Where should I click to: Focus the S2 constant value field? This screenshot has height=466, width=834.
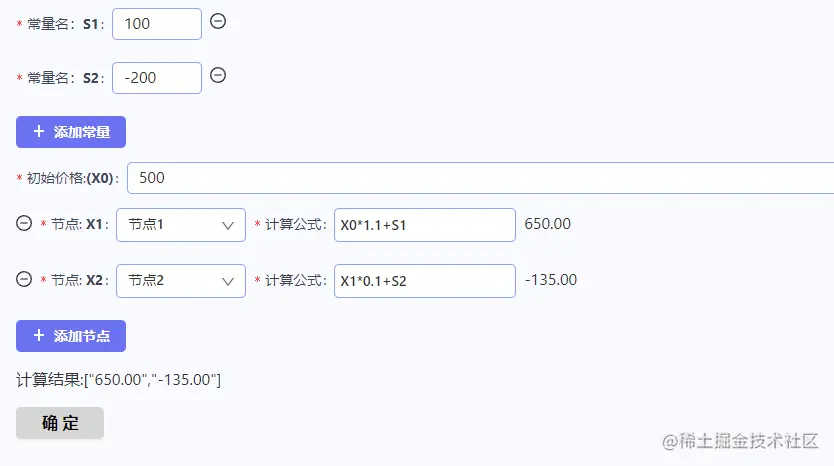(157, 77)
